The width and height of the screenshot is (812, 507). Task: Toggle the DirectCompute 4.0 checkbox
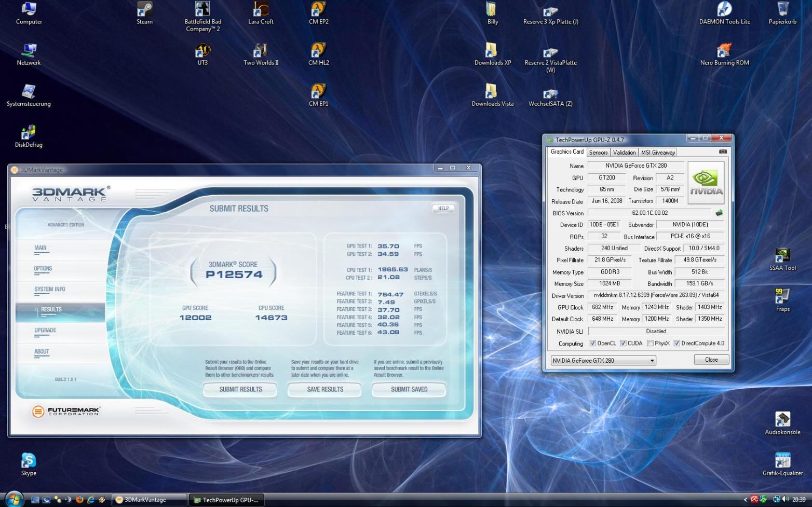[676, 343]
